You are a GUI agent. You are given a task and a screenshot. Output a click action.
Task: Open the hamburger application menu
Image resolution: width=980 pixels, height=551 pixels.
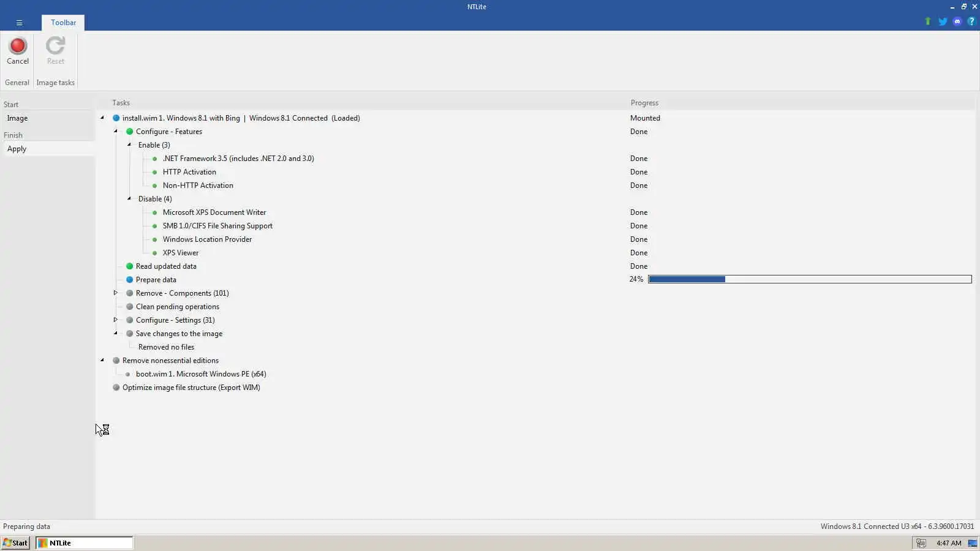coord(19,23)
